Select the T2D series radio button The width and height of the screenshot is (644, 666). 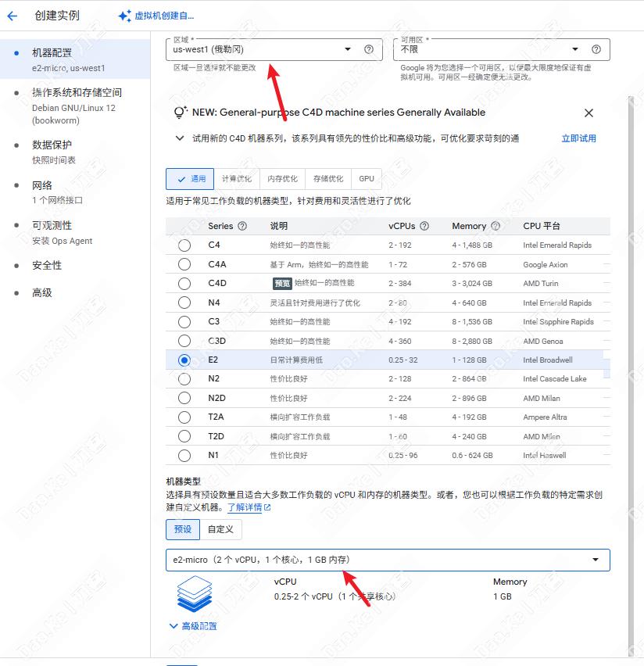click(184, 436)
